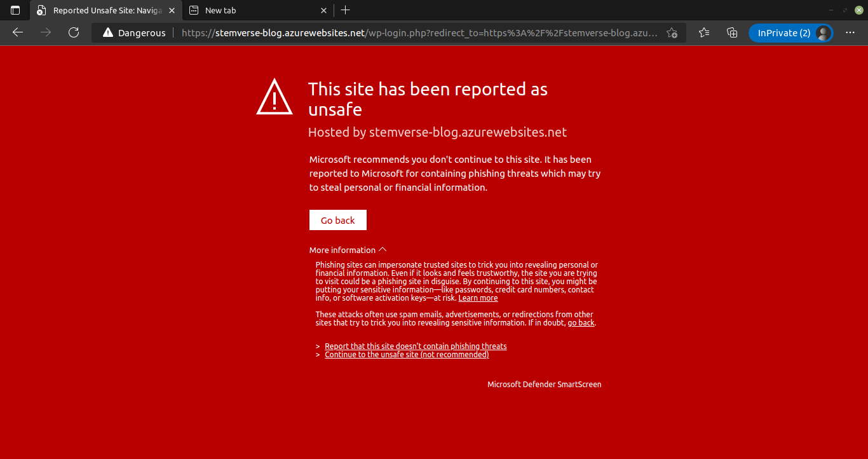Collapse the More information section
This screenshot has width=868, height=459.
point(348,250)
